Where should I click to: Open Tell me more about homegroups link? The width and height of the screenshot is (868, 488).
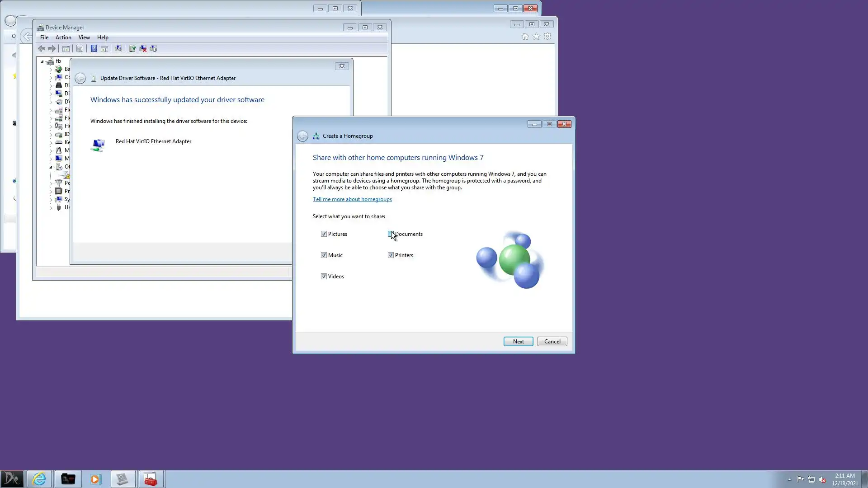[x=352, y=199]
